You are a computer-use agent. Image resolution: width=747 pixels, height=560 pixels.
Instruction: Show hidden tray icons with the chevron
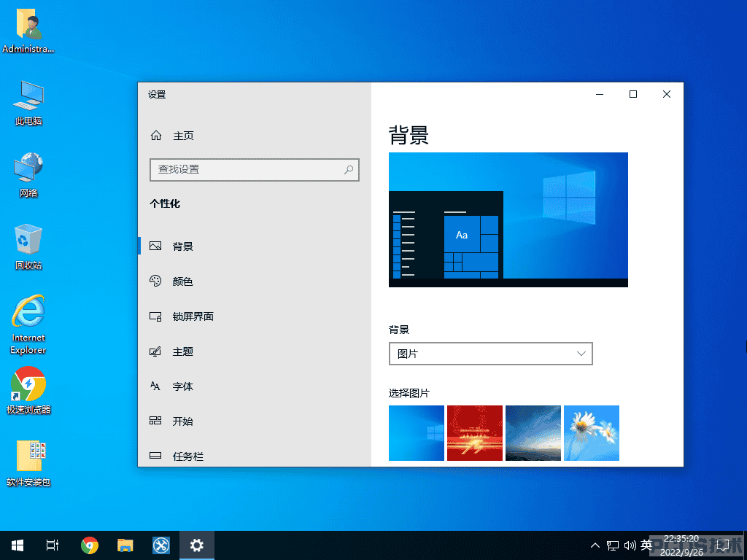(x=595, y=545)
